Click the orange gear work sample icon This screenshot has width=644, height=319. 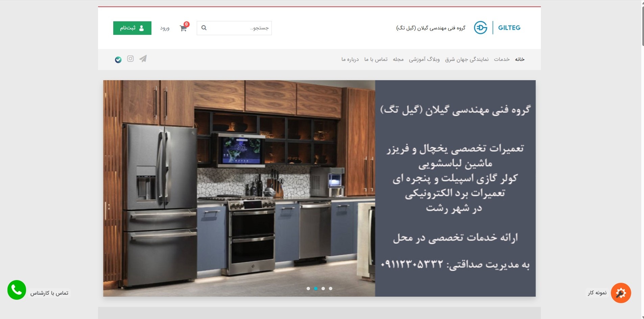tap(621, 293)
